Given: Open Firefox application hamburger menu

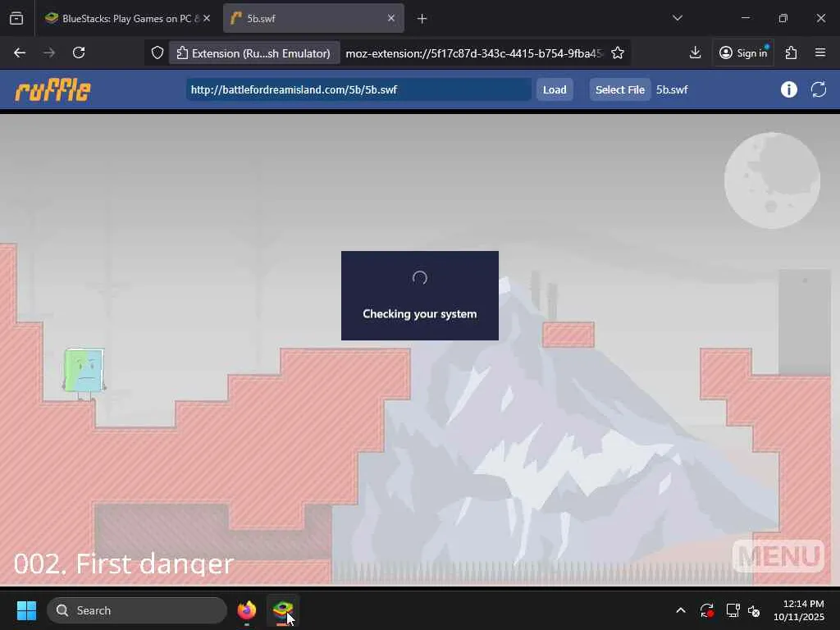Looking at the screenshot, I should tap(820, 52).
